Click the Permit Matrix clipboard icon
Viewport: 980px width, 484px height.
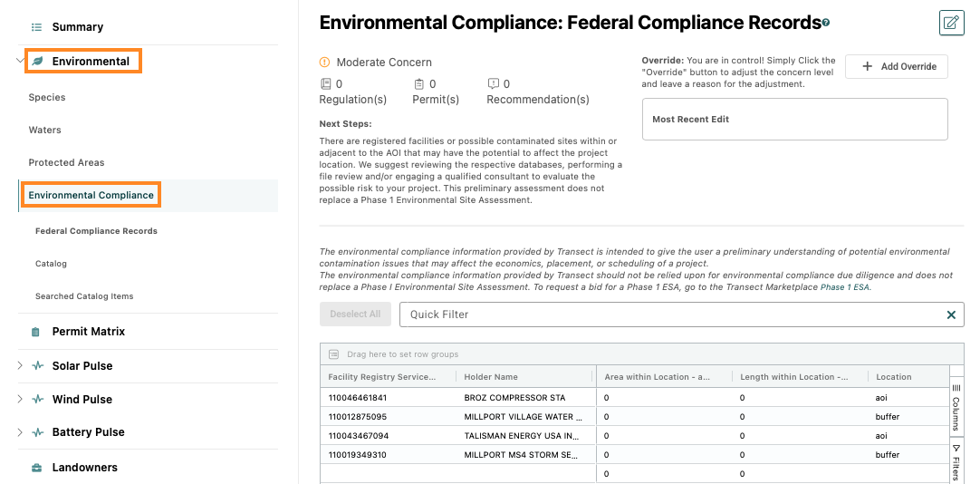point(36,332)
